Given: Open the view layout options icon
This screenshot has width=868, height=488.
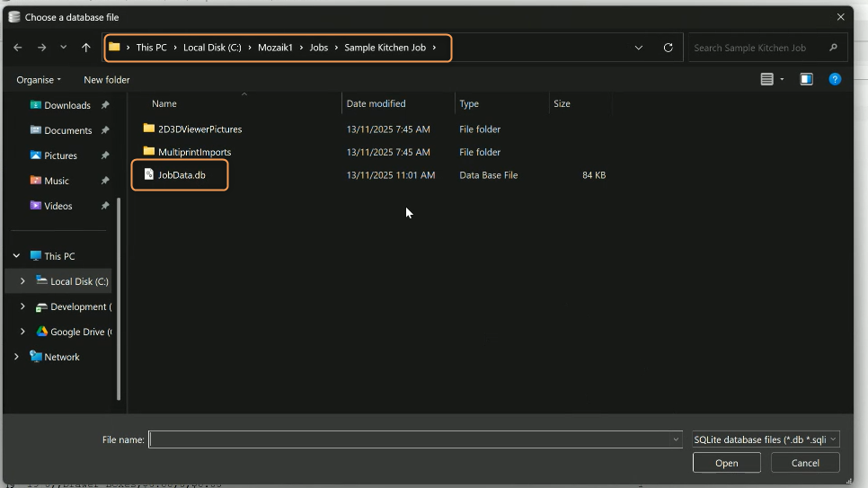Looking at the screenshot, I should tap(767, 79).
